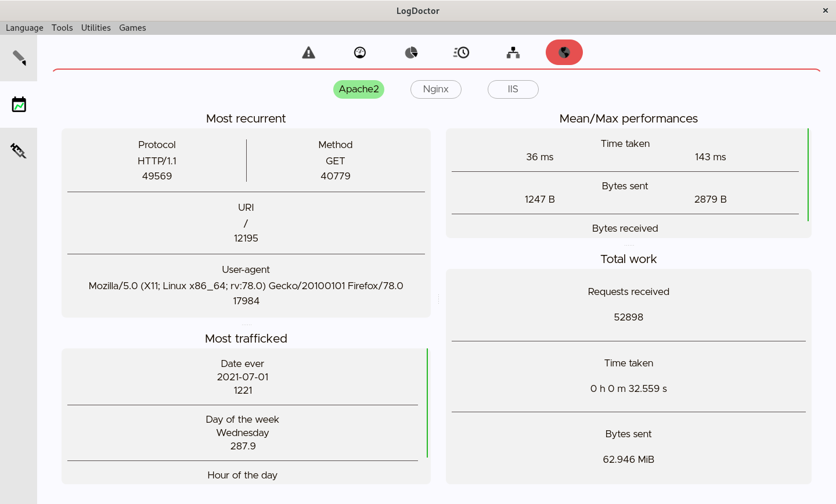Click the 0 h 0 m 32.559 s value
The width and height of the screenshot is (836, 504).
(629, 388)
